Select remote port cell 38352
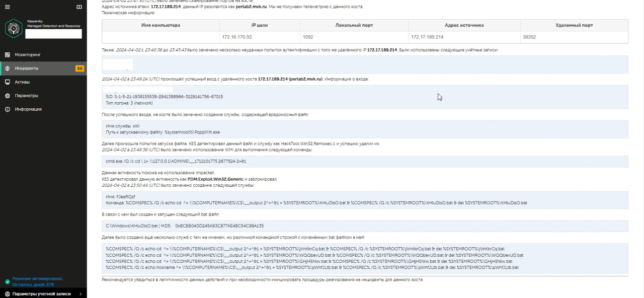 (x=574, y=37)
